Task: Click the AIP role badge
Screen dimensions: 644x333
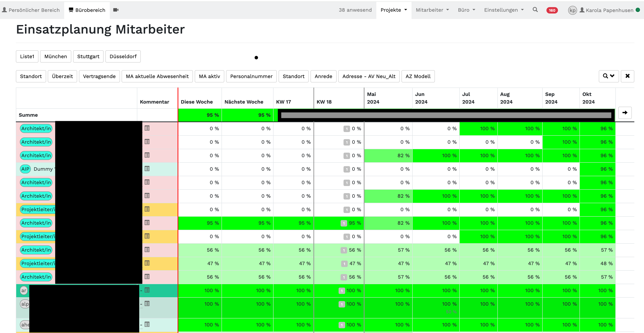Action: (x=25, y=169)
